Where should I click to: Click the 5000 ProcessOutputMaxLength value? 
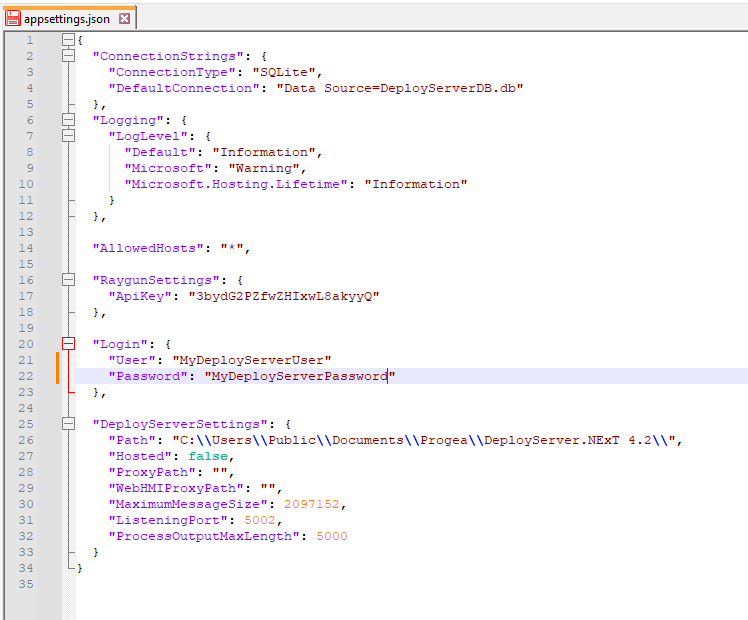[x=332, y=537]
